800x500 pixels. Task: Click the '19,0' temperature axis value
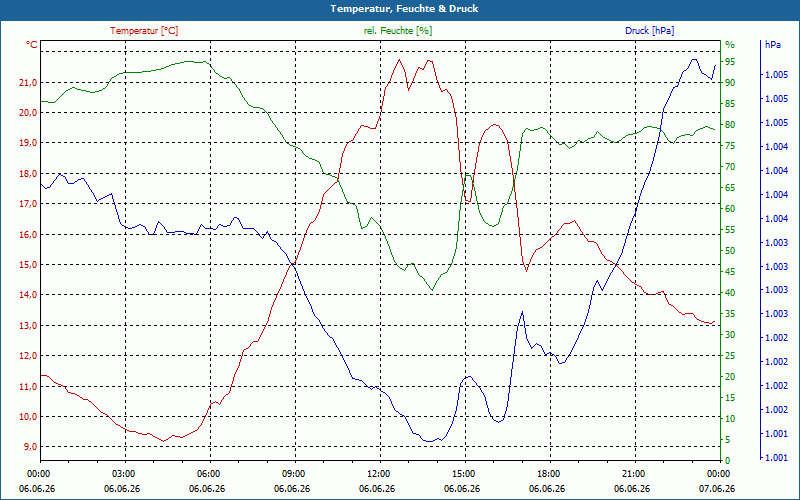tap(28, 143)
